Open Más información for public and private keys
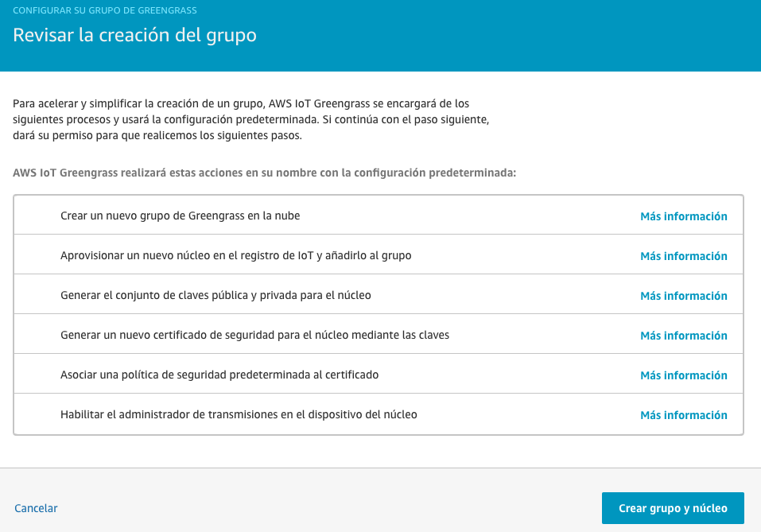Viewport: 761px width, 532px height. pyautogui.click(x=683, y=296)
